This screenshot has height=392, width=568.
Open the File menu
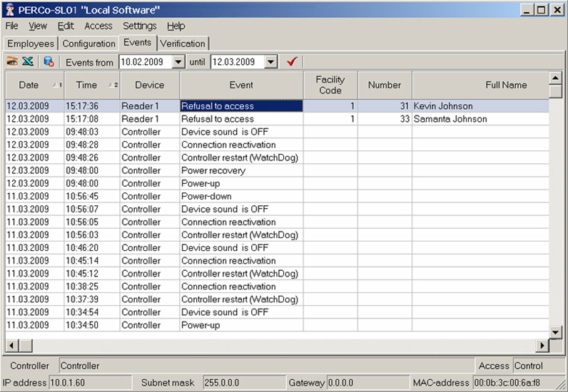point(11,26)
